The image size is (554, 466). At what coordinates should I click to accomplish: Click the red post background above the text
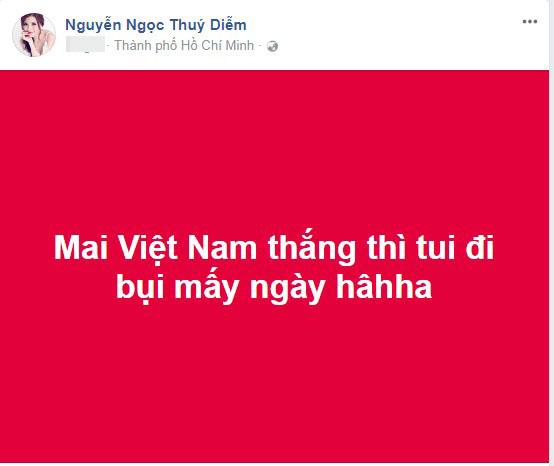pos(274,148)
